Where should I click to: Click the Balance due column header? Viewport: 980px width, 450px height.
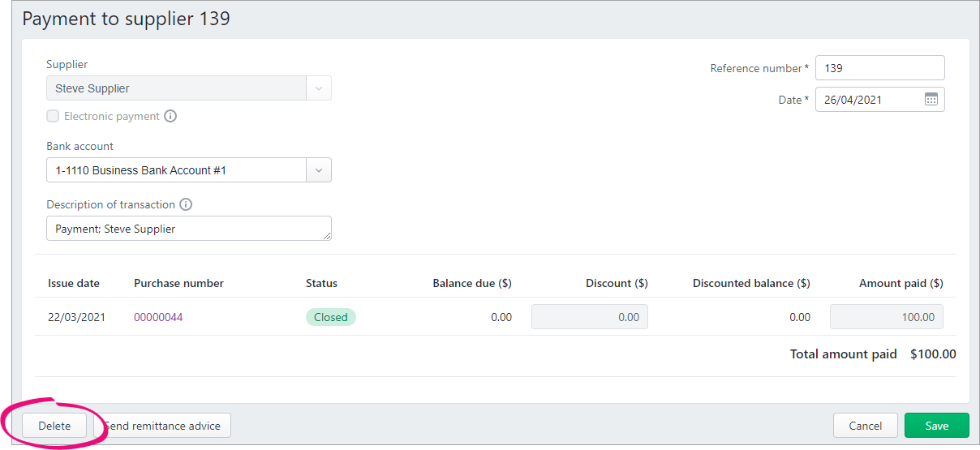471,283
